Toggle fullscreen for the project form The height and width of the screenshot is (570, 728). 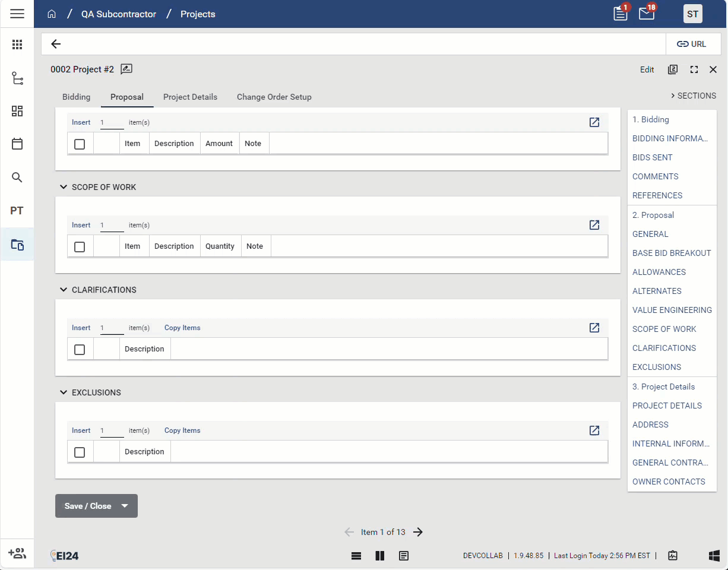click(694, 69)
